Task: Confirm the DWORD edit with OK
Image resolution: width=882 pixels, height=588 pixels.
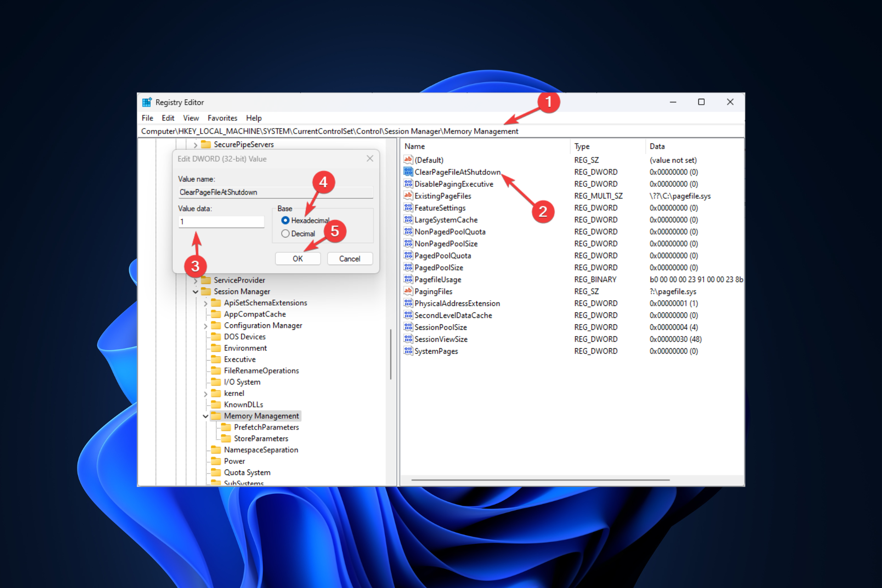Action: pos(298,259)
